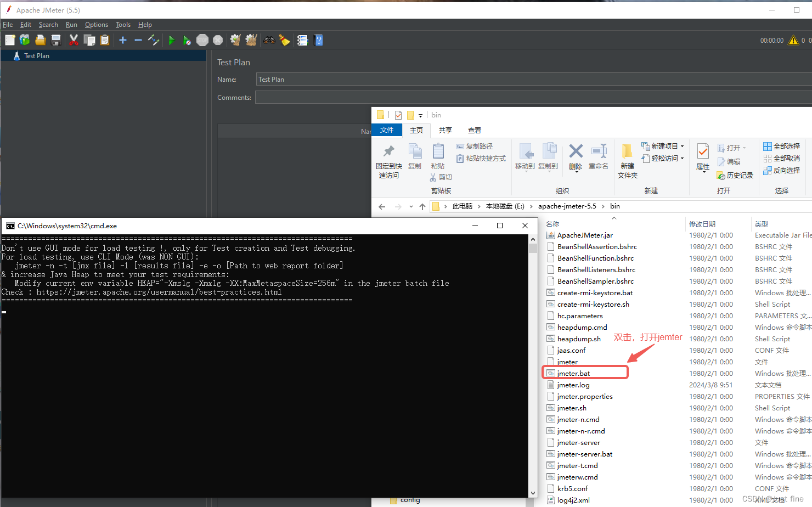Image resolution: width=812 pixels, height=507 pixels.
Task: Click the Explorer 删除 X icon
Action: tap(576, 152)
